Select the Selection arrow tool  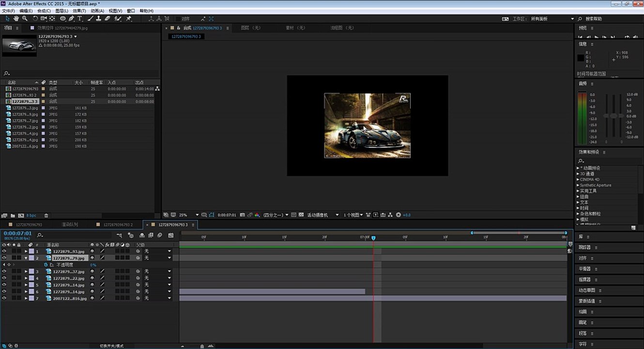pyautogui.click(x=8, y=18)
